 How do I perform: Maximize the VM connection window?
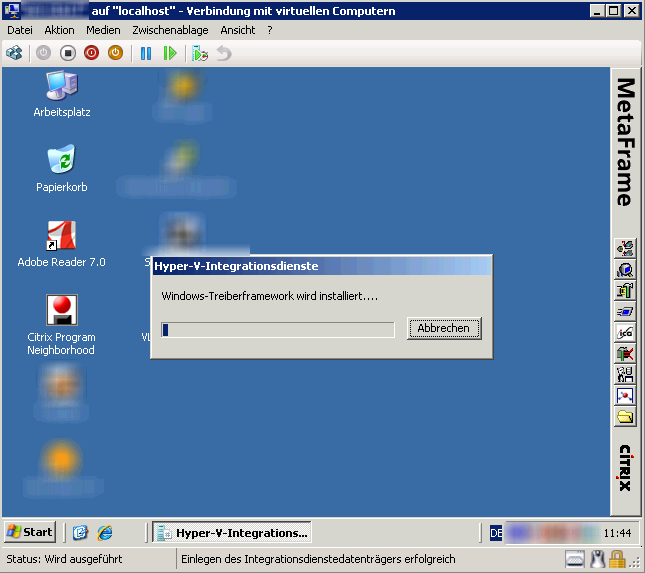click(x=613, y=11)
